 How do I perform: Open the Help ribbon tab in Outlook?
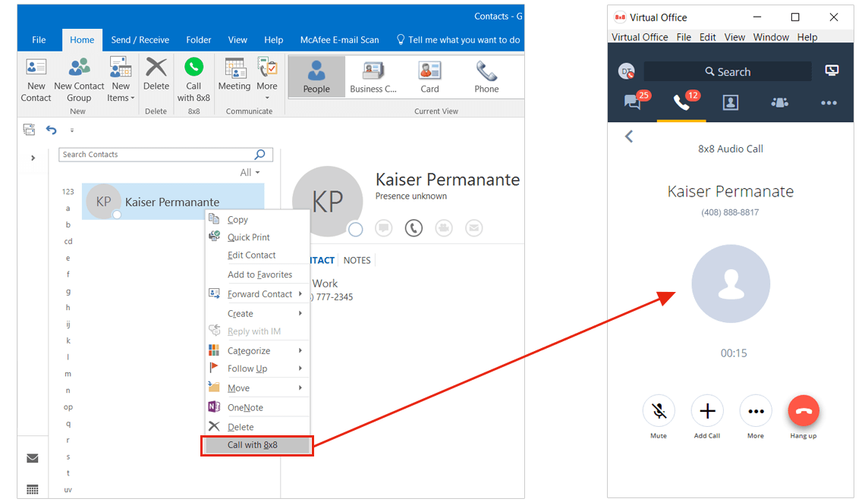[273, 40]
